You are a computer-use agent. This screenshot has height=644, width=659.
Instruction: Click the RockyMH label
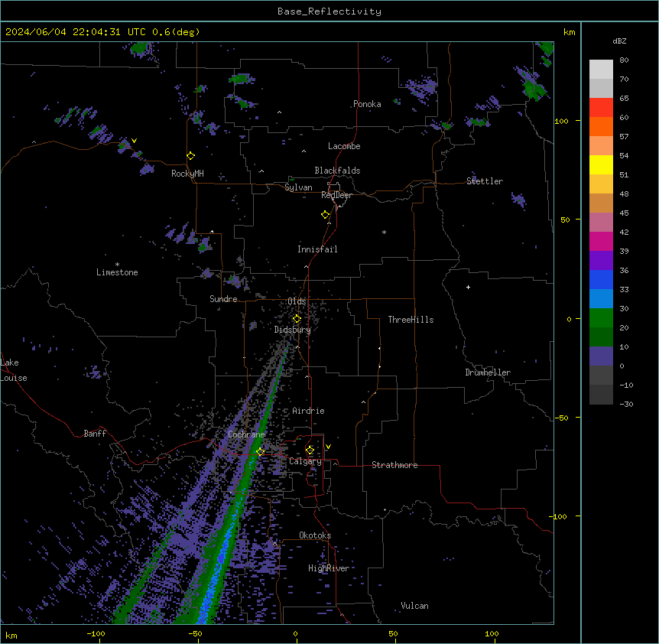tap(187, 174)
